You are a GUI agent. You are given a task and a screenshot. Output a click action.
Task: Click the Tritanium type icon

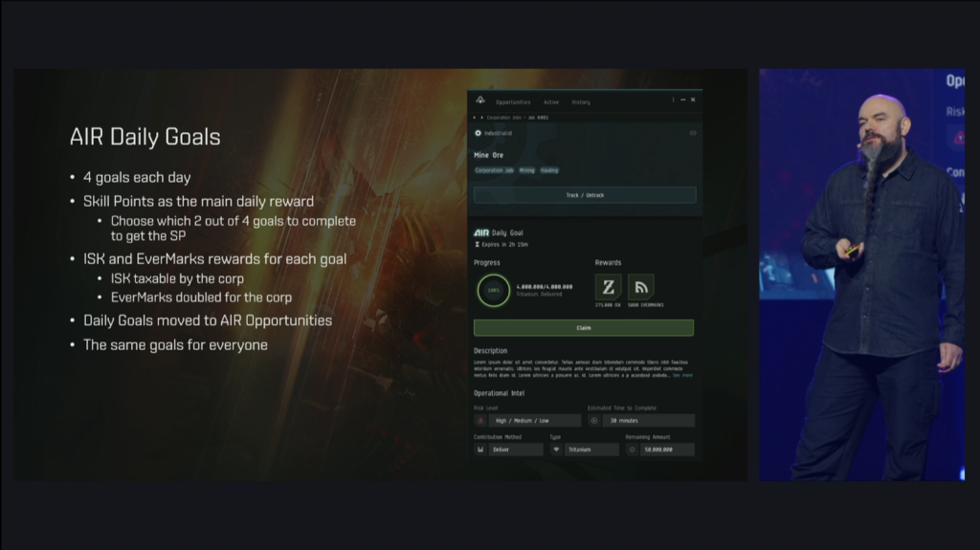point(556,450)
